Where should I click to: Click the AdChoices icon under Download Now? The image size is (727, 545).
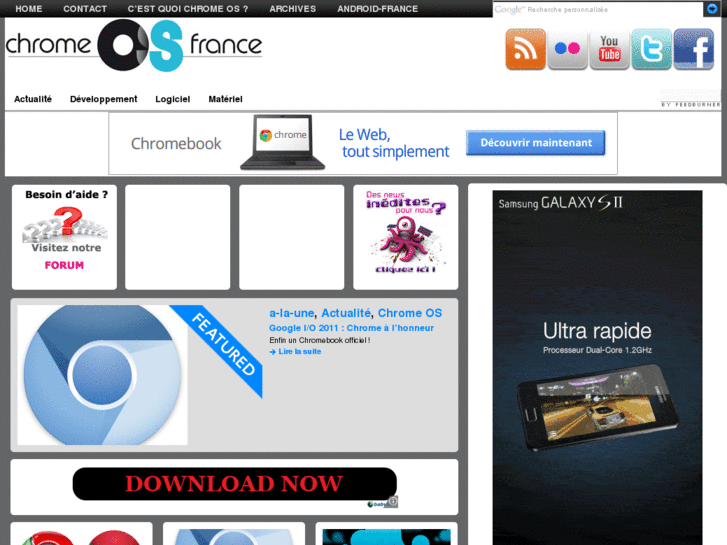click(x=392, y=501)
